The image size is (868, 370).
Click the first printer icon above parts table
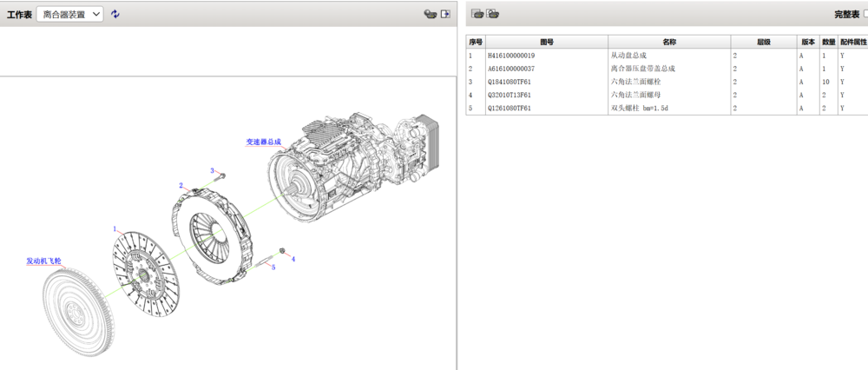pos(477,14)
